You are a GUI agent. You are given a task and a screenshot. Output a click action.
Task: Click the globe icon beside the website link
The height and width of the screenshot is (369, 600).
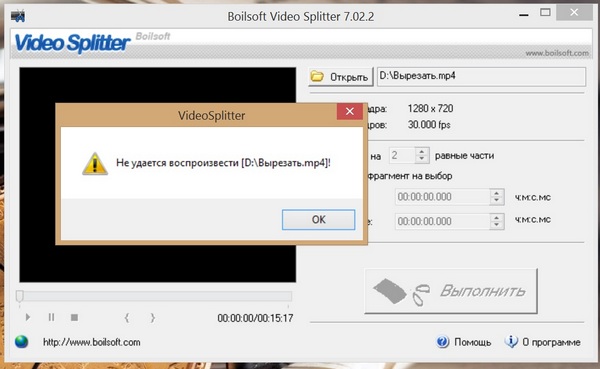21,341
